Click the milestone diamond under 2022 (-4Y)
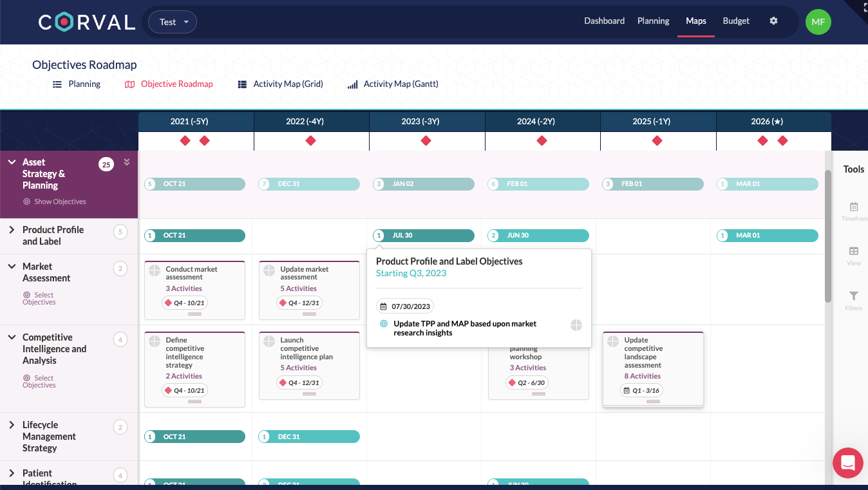 (x=310, y=140)
